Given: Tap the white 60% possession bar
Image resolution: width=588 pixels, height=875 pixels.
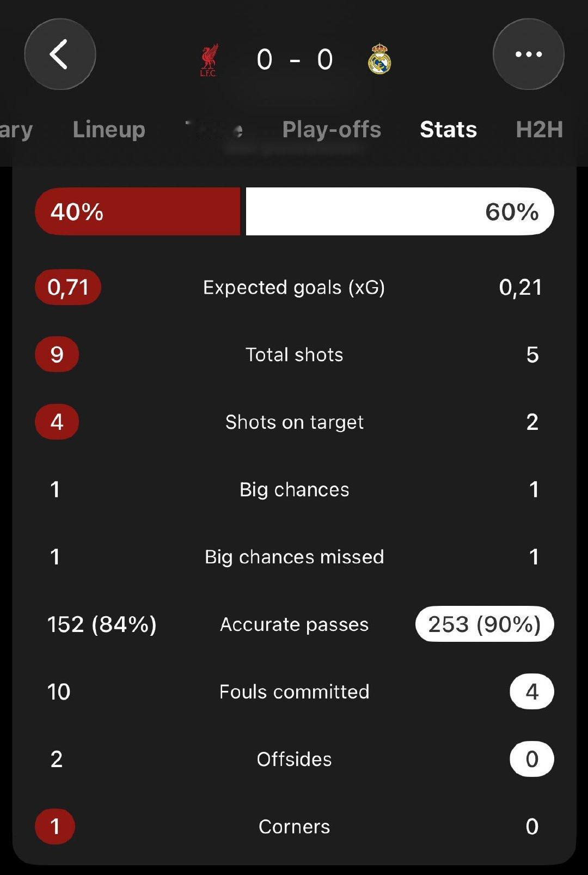Looking at the screenshot, I should tap(400, 211).
